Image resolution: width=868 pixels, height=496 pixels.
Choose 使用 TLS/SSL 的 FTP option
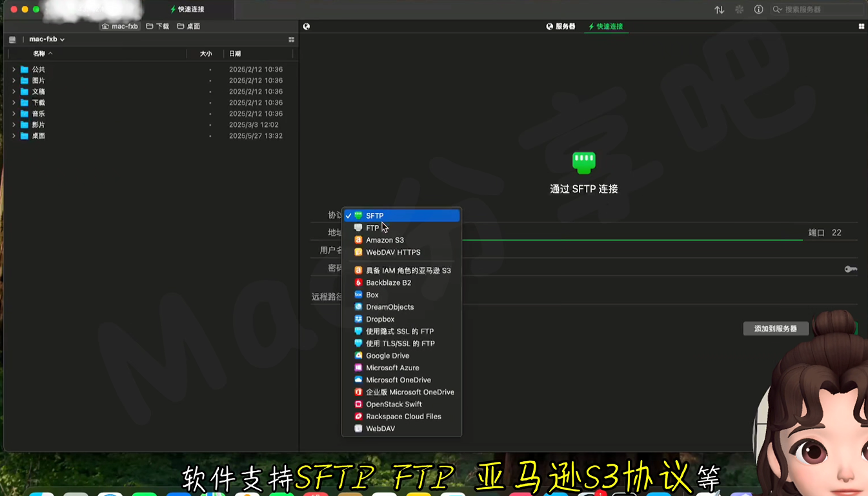(x=401, y=343)
